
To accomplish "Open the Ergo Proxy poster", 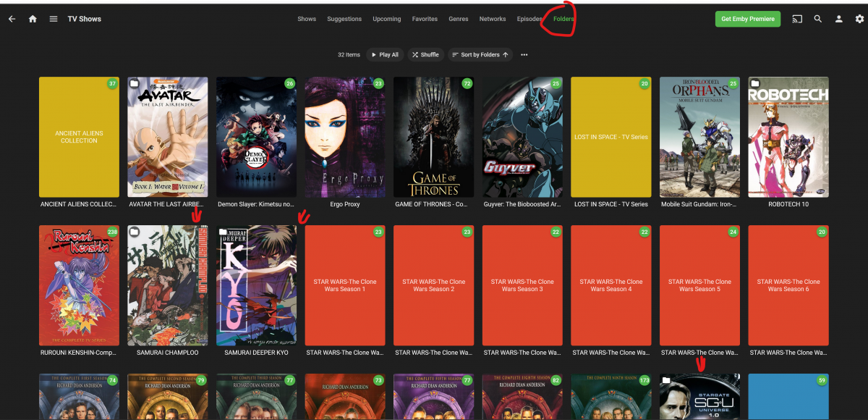I will pyautogui.click(x=345, y=137).
